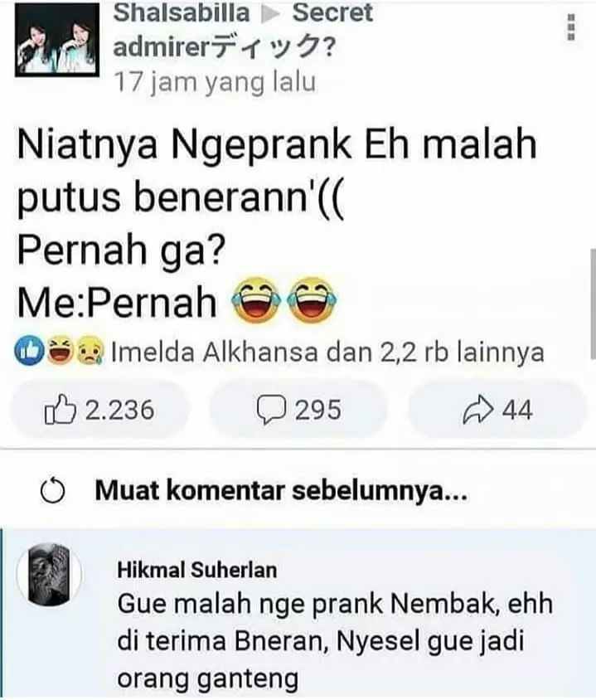Load previous comments via Muat komentar sebelumnya
Screen dimensions: 596x700
click(281, 491)
